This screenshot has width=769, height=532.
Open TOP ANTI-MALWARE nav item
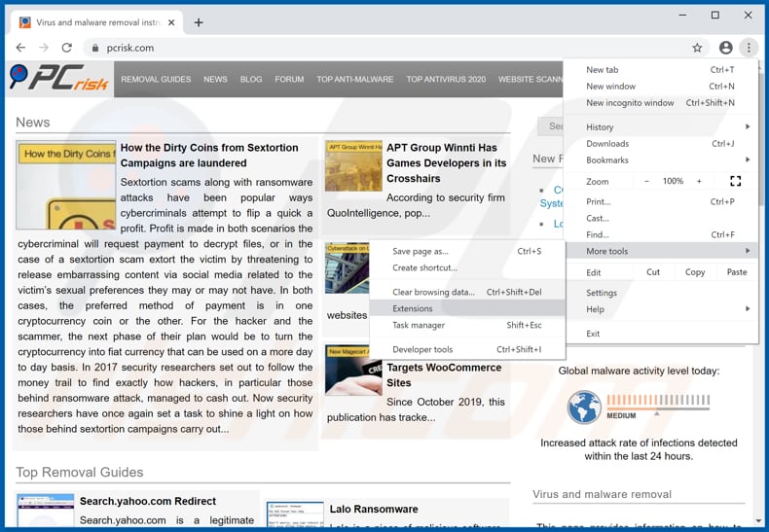tap(355, 80)
